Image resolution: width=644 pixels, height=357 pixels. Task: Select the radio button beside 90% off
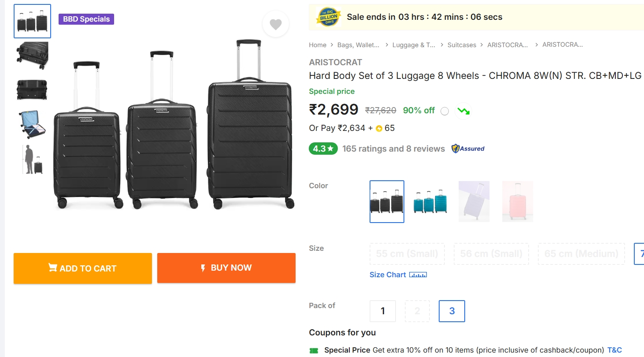(444, 111)
